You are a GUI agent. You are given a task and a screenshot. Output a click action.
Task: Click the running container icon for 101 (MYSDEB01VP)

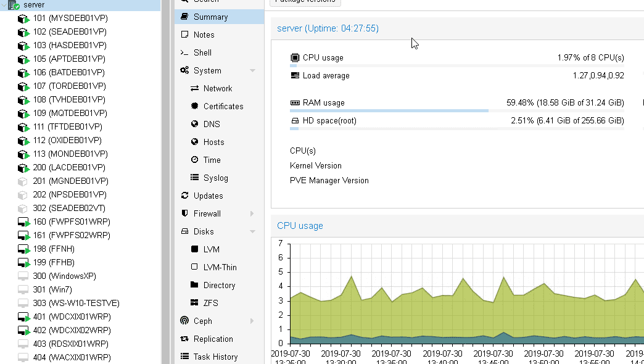(x=23, y=19)
